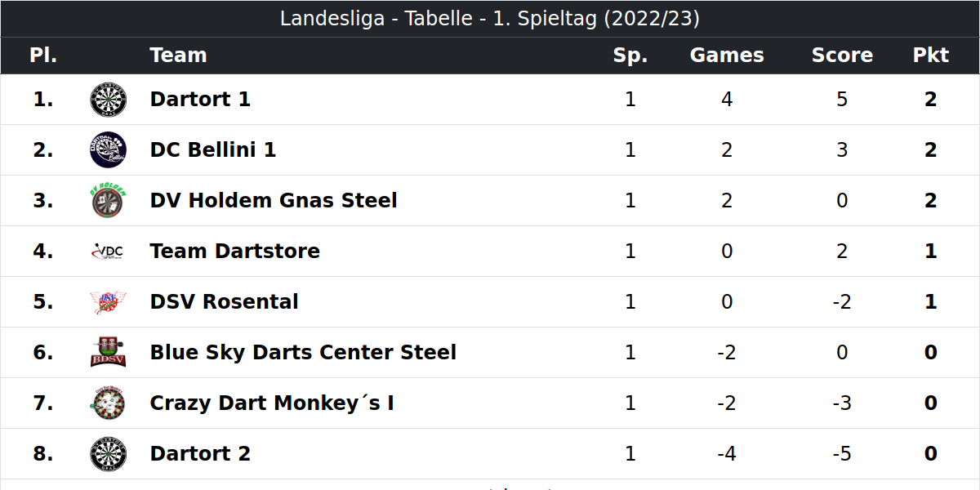Click the Dartort 2 dartboard logo
The height and width of the screenshot is (490, 980).
point(108,454)
